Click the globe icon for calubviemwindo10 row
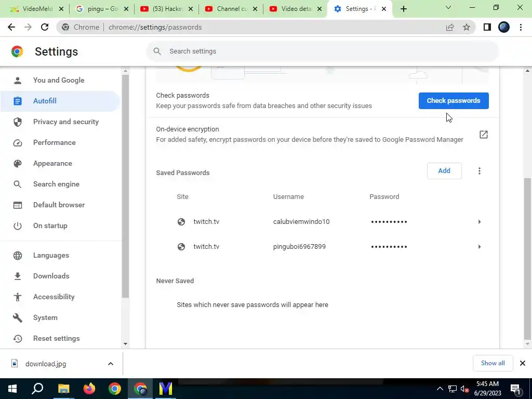The width and height of the screenshot is (532, 399). 181,221
